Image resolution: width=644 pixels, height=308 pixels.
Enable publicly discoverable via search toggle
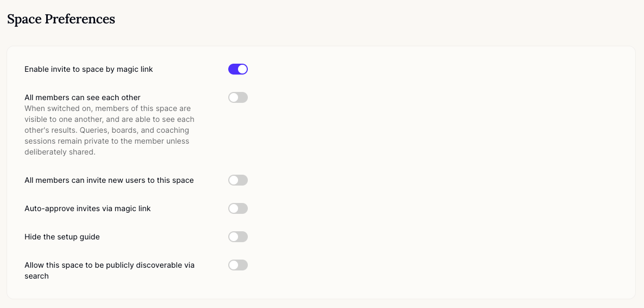click(x=238, y=265)
